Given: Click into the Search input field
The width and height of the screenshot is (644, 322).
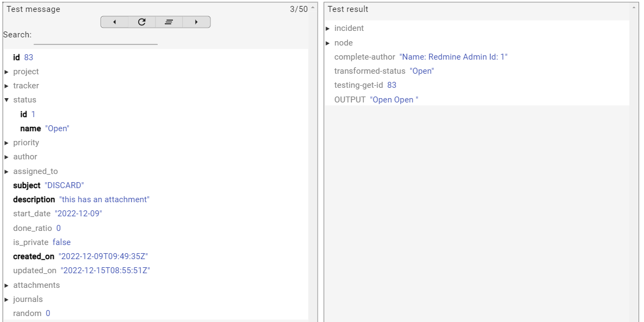Looking at the screenshot, I should (x=95, y=38).
